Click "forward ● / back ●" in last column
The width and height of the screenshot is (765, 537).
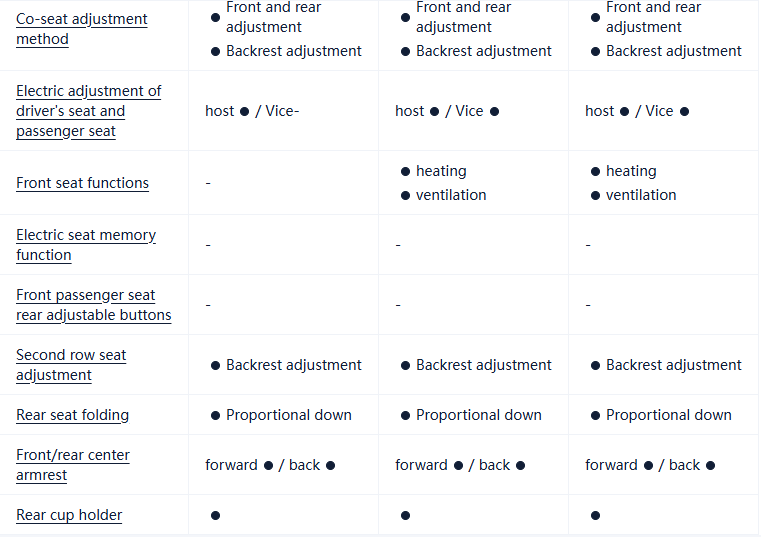pos(650,465)
